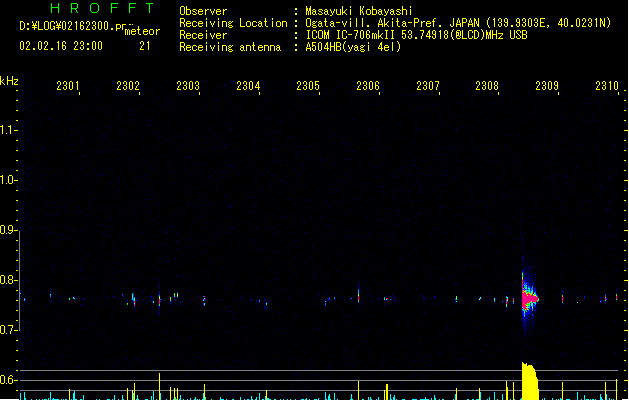
Task: Click the 2303 time axis marker
Action: pos(188,86)
